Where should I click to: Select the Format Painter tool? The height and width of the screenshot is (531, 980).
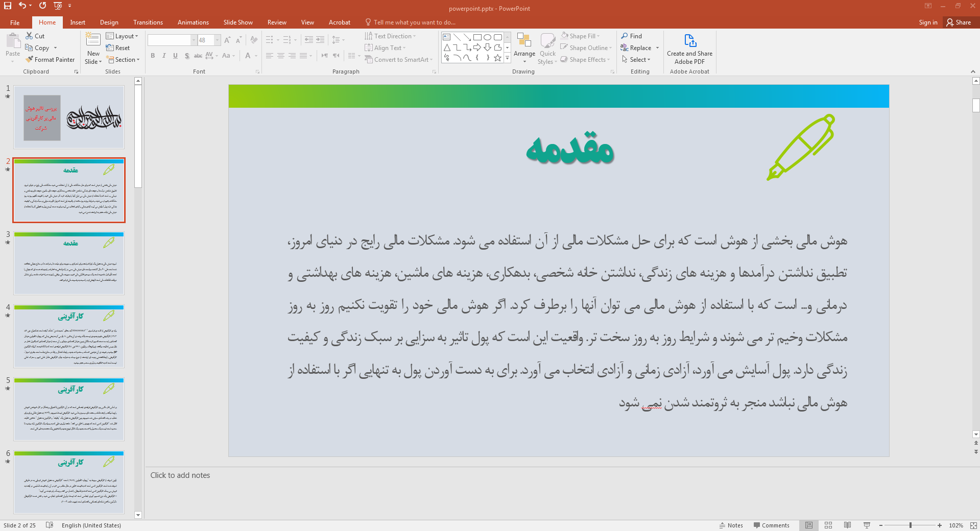[x=50, y=60]
